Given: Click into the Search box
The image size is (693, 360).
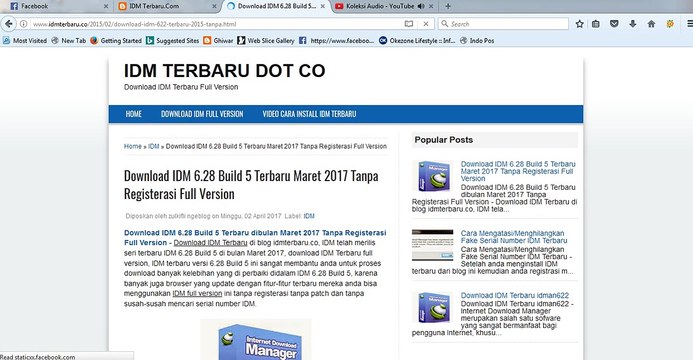Looking at the screenshot, I should pyautogui.click(x=503, y=24).
